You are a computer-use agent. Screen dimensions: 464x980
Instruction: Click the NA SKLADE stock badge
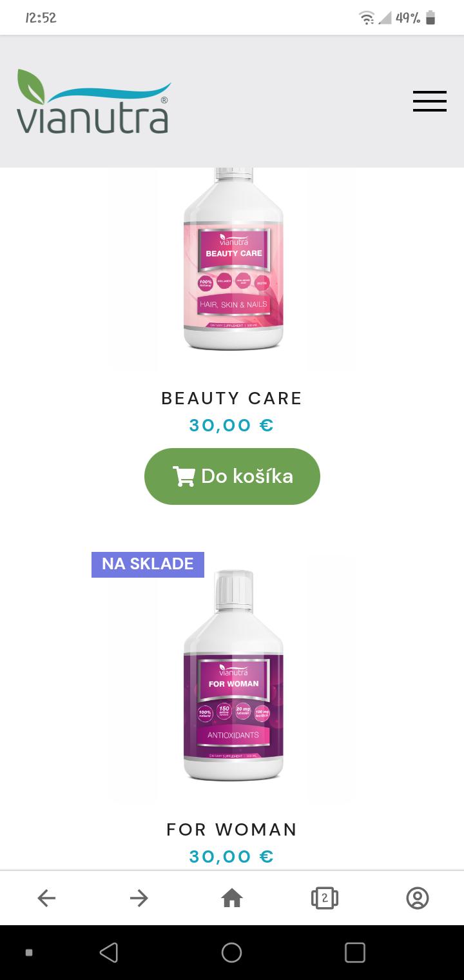pyautogui.click(x=148, y=564)
